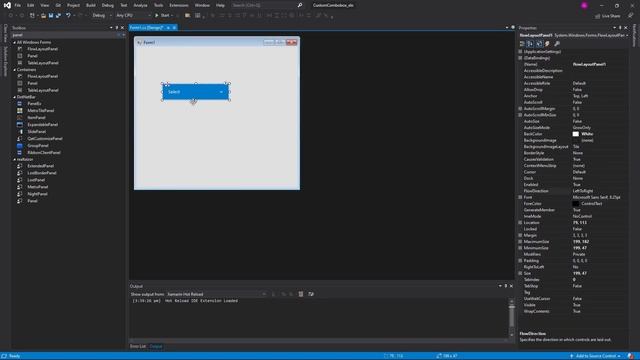Open the Select combobox arrow on the form
This screenshot has height=360, width=640.
pyautogui.click(x=221, y=92)
